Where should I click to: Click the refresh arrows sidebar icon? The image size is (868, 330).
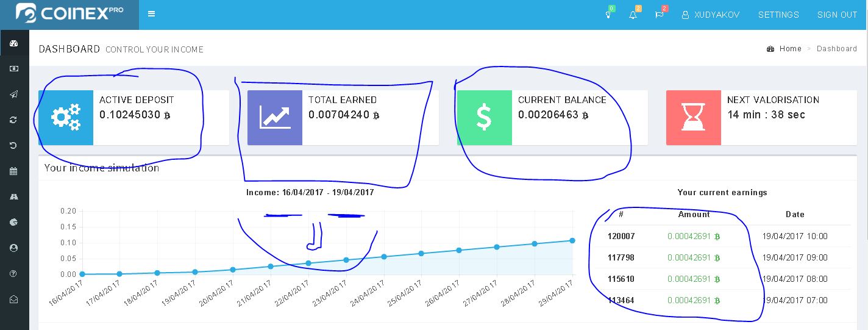pyautogui.click(x=14, y=120)
